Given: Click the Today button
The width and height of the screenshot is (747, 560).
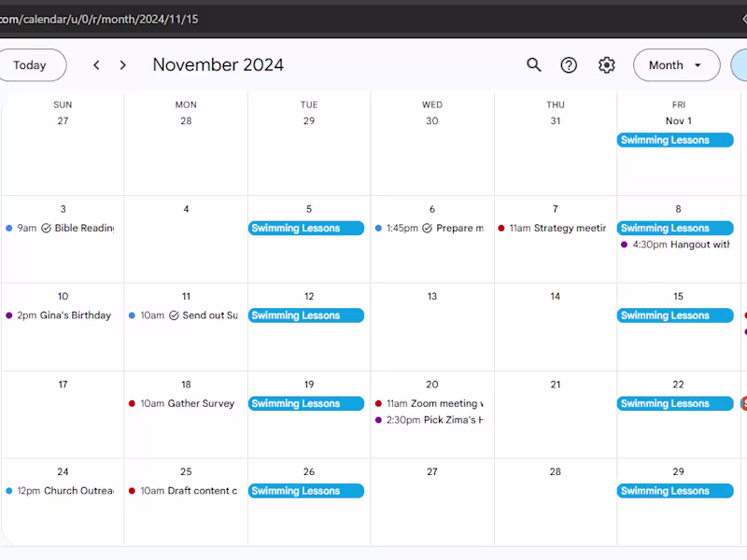Looking at the screenshot, I should point(33,65).
